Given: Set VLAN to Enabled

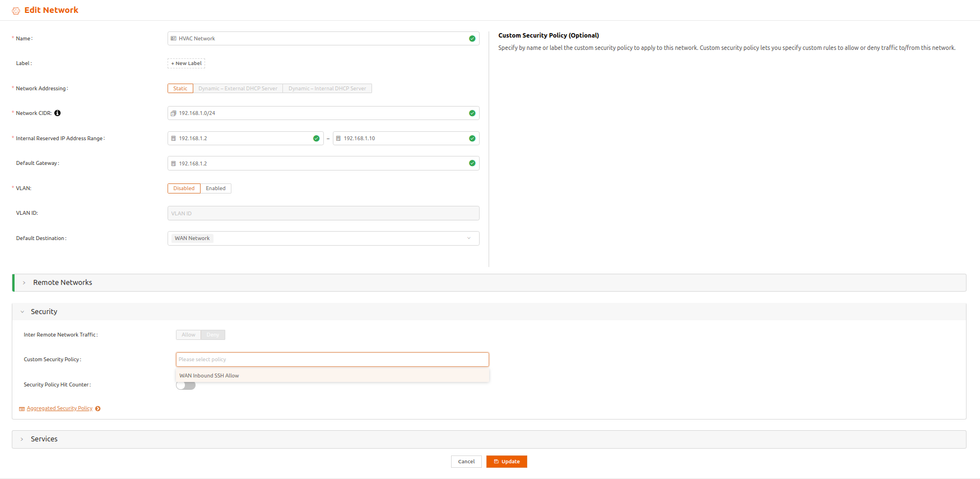Looking at the screenshot, I should [x=216, y=188].
